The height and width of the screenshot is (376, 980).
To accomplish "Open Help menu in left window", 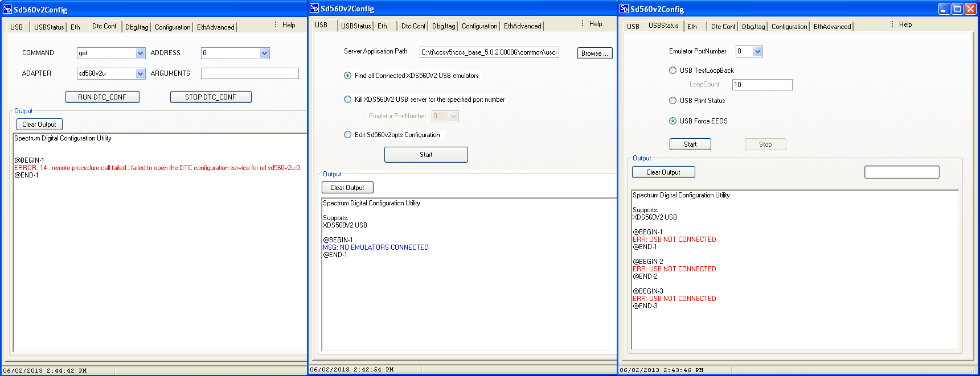I will click(x=289, y=25).
